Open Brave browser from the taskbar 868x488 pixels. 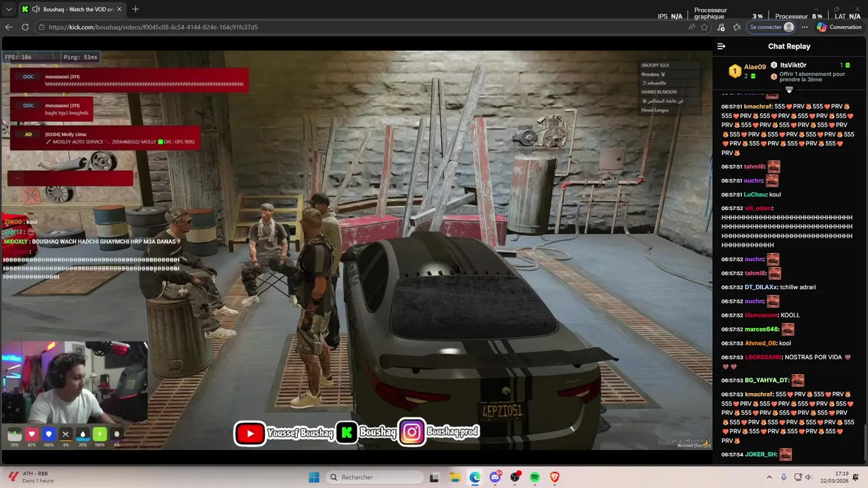(x=555, y=477)
